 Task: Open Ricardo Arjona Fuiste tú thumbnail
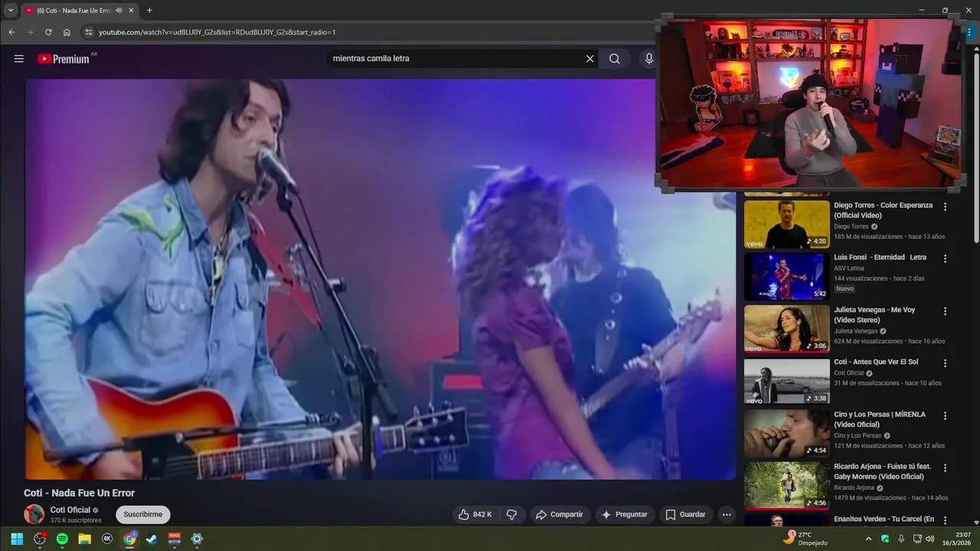787,486
